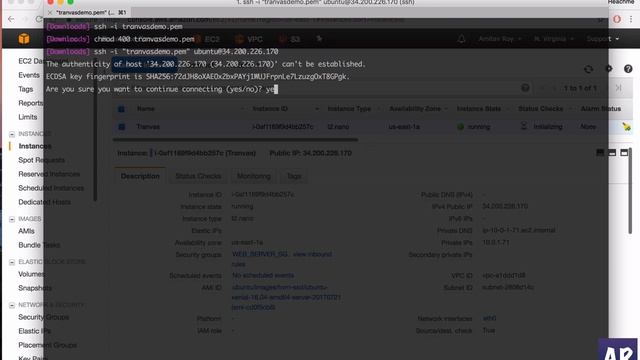
Task: Jump to last page of instance results
Action: click(x=618, y=88)
